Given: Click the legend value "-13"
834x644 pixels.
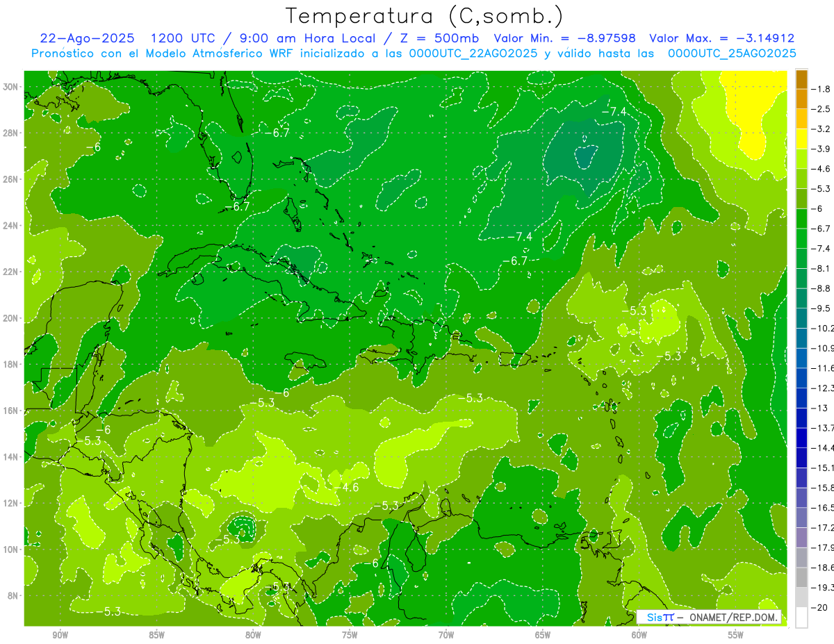Looking at the screenshot, I should pyautogui.click(x=819, y=408).
